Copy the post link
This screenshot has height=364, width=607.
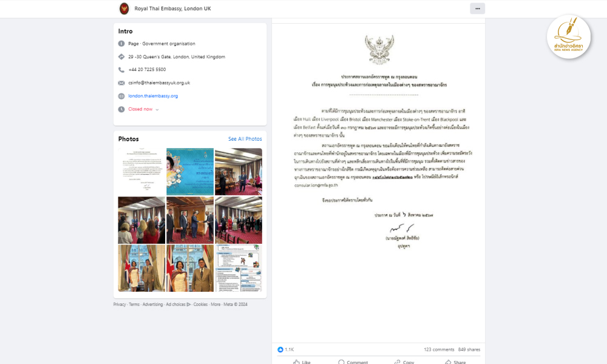[x=404, y=362]
